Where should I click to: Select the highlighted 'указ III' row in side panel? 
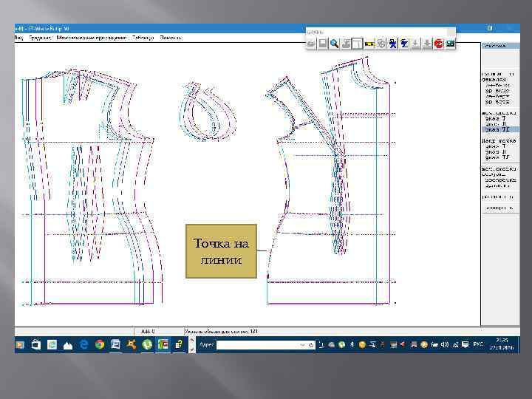(500, 129)
